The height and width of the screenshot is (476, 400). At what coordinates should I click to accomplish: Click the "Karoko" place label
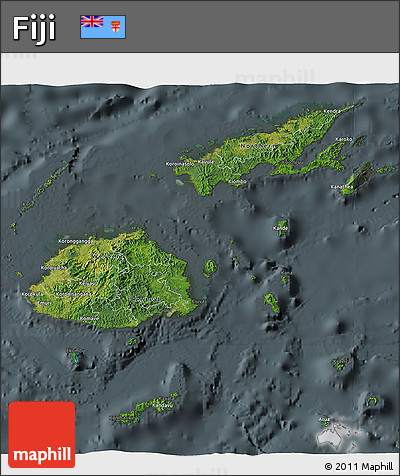pos(344,139)
